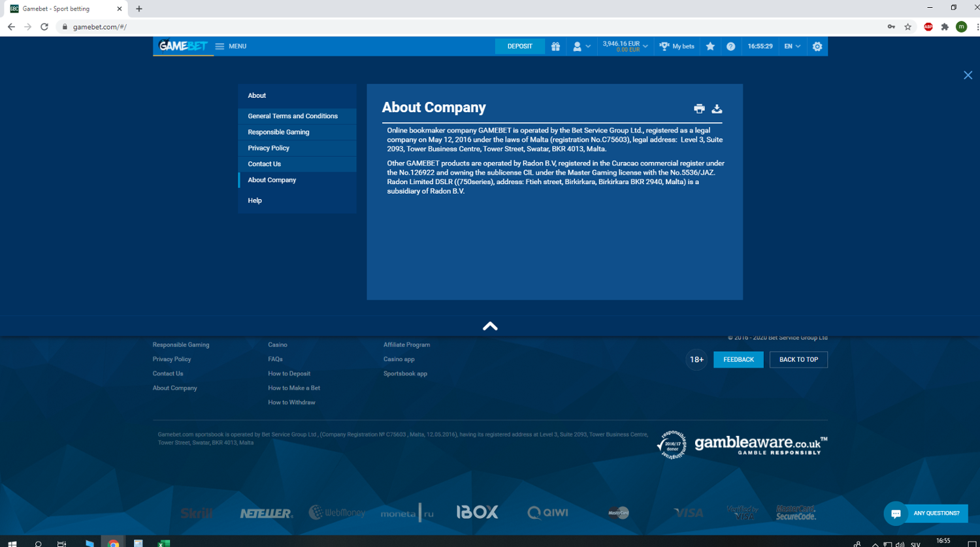980x547 pixels.
Task: Open the Privacy Policy sidebar item
Action: tap(269, 148)
